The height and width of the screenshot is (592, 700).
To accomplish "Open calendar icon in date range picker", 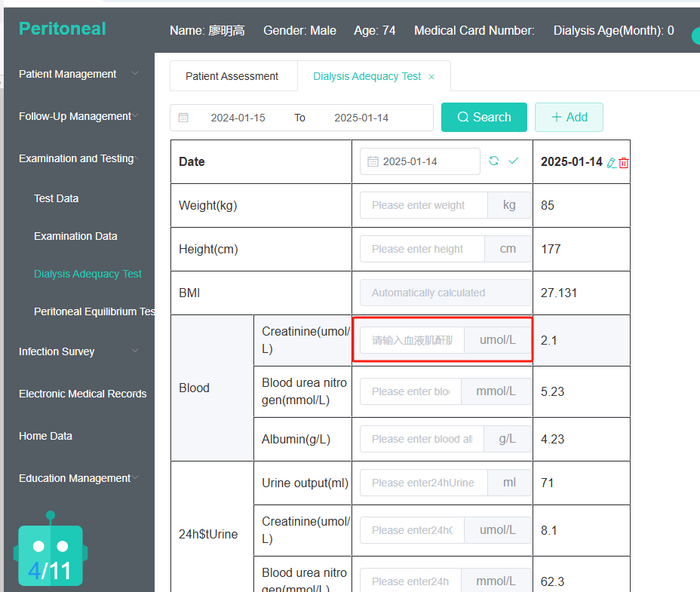I will click(x=183, y=118).
